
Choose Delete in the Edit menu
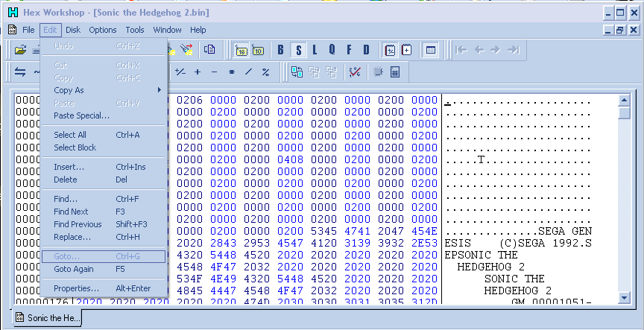[104, 180]
